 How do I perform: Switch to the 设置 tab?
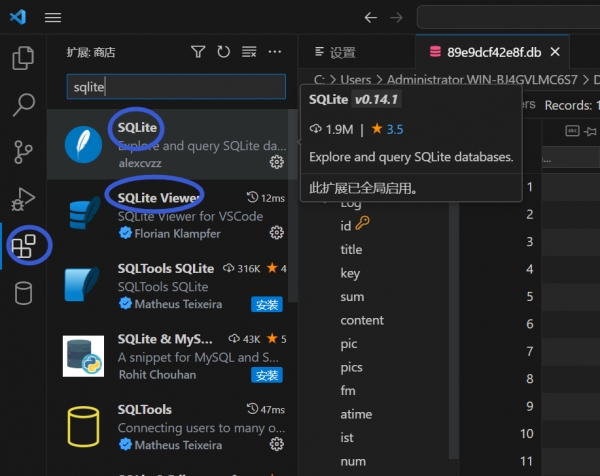(335, 52)
